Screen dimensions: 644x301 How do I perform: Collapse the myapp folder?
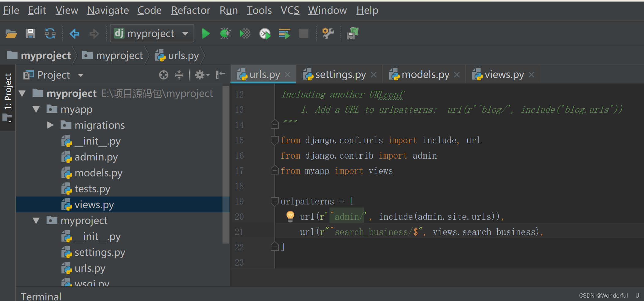coord(36,109)
